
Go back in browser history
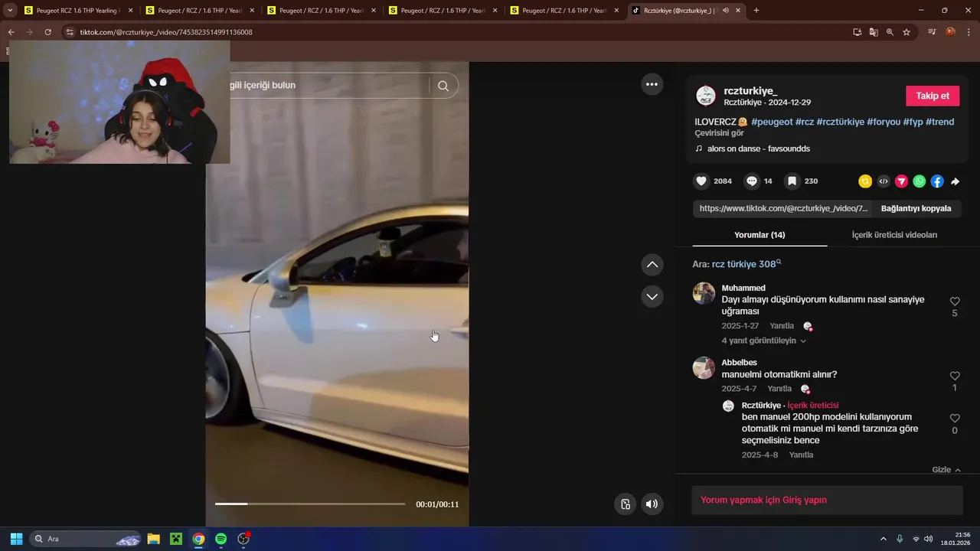[x=11, y=32]
